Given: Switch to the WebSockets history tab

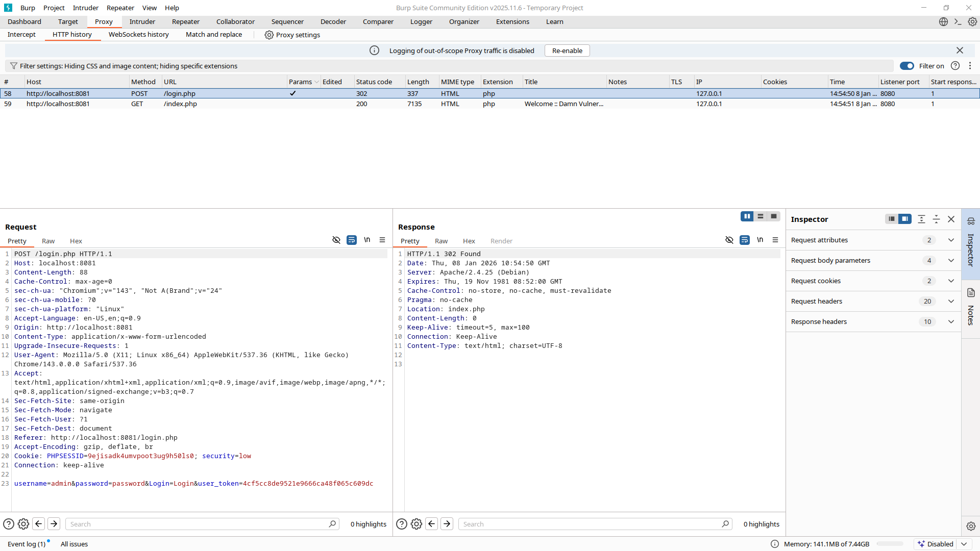Looking at the screenshot, I should (138, 35).
